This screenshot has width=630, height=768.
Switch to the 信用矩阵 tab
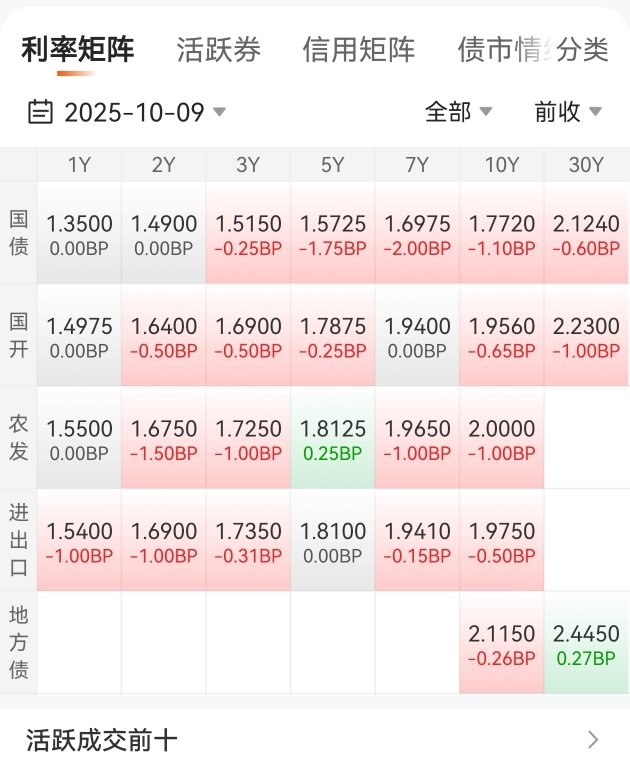(x=359, y=49)
